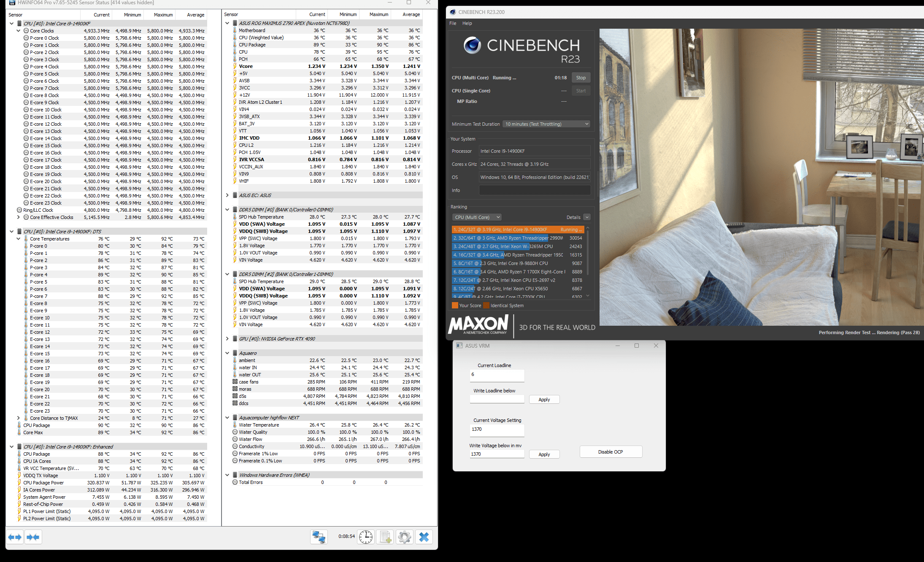This screenshot has height=562, width=924.
Task: Click the expand-columns blue arrows icon in HWiNFO
Action: [x=15, y=537]
